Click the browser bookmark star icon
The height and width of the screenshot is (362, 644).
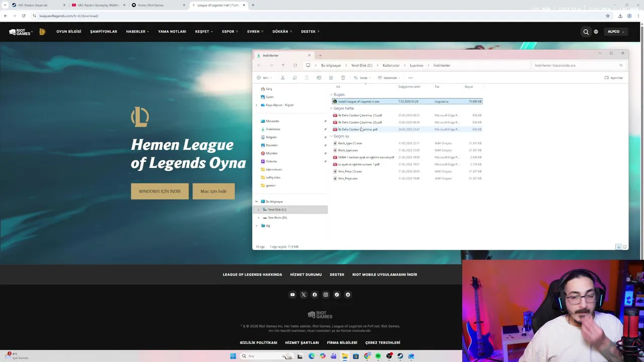tap(608, 16)
